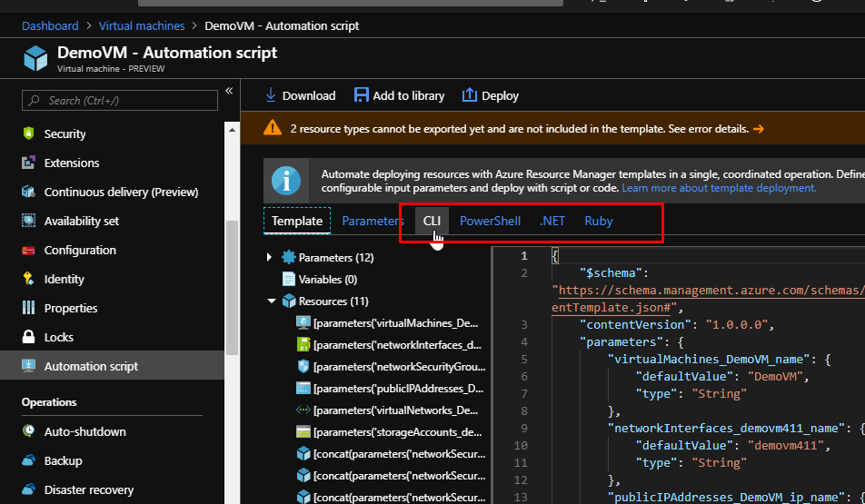
Task: Click the Security shield icon in sidebar
Action: 29,133
